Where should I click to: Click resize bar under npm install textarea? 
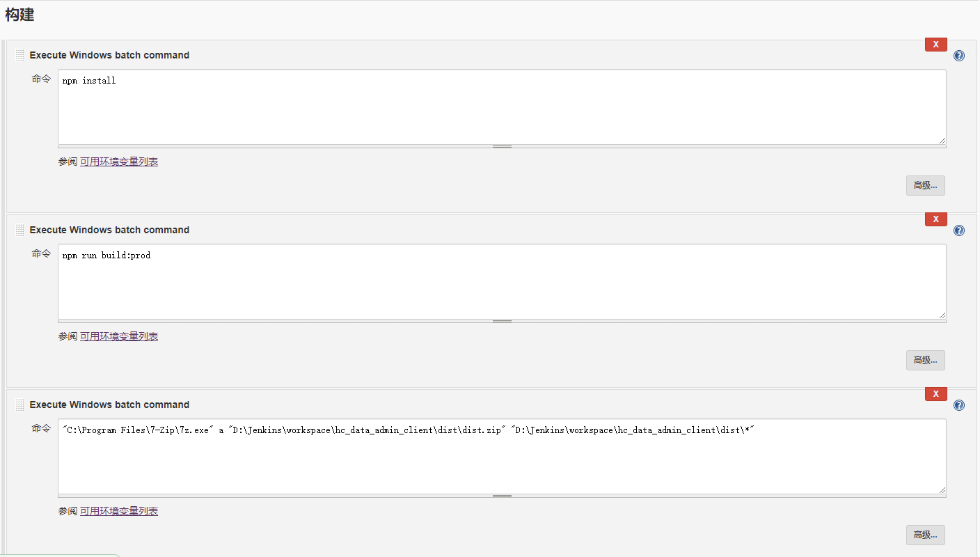coord(502,147)
